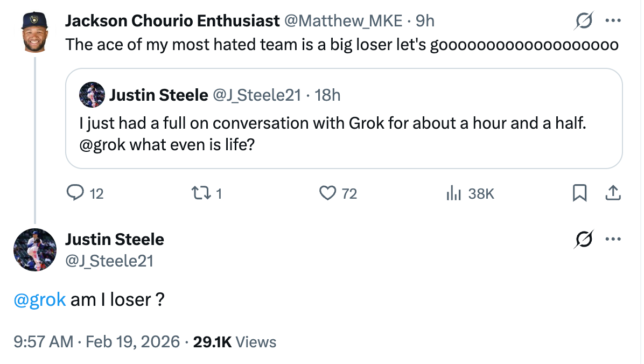Click Grok icon on Matthew's tweet
Screen dimensions: 644x364
tap(584, 22)
